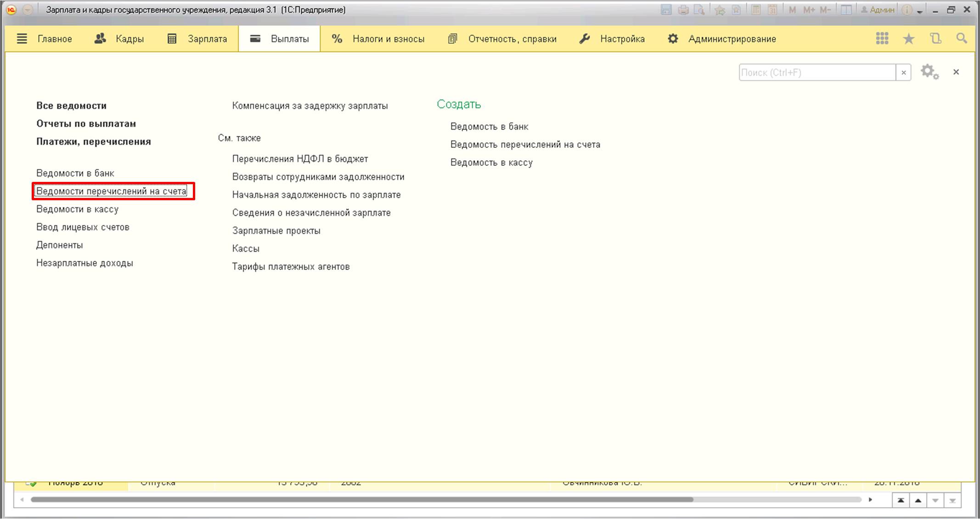Open Favorites star icon in sections panel

pyautogui.click(x=909, y=39)
